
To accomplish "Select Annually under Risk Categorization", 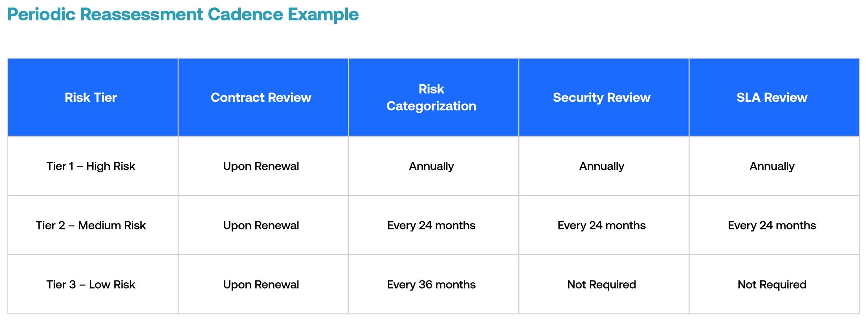I will (x=431, y=166).
